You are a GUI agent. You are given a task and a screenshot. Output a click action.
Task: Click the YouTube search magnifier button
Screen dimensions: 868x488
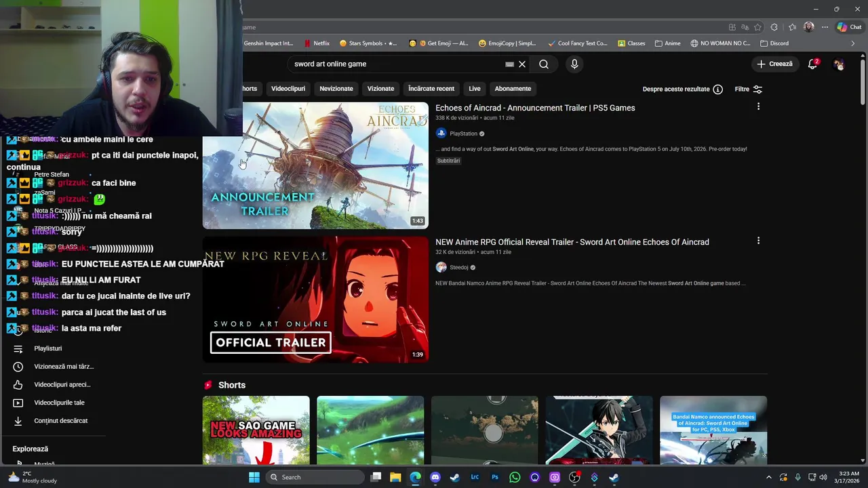(x=544, y=64)
